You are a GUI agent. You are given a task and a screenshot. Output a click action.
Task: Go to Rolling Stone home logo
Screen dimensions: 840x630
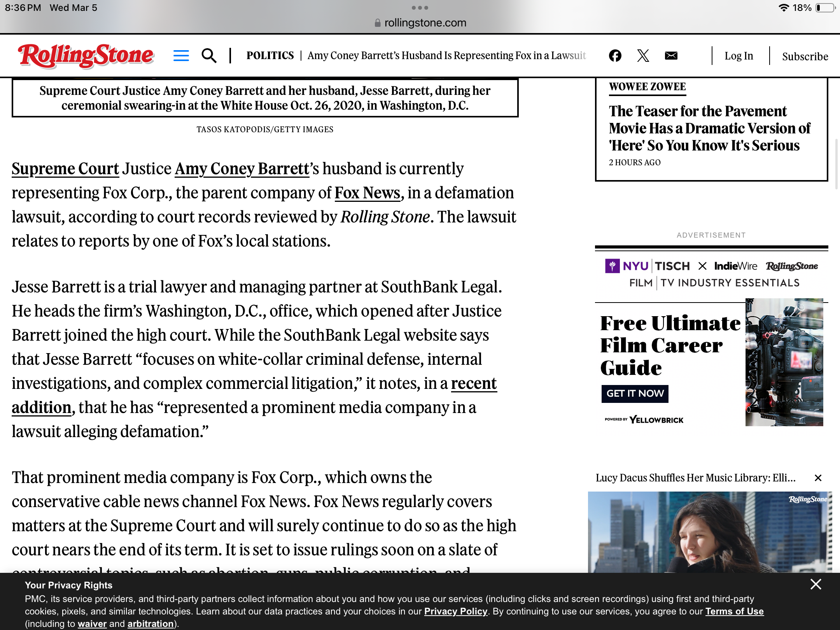click(x=86, y=56)
